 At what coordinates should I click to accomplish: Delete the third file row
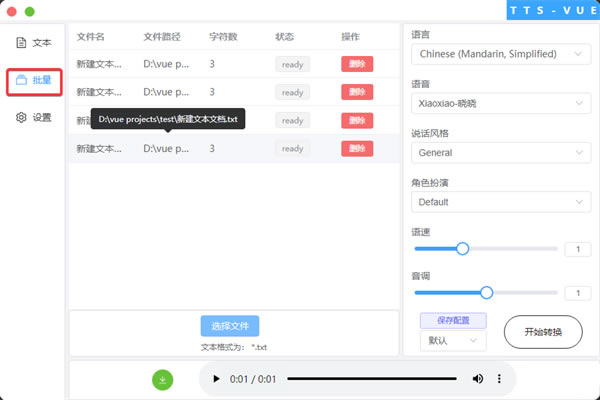357,121
